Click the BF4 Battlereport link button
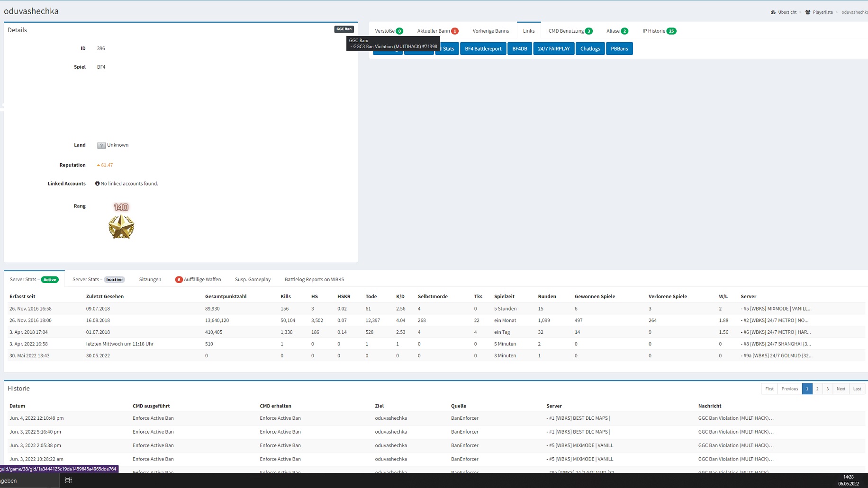Viewport: 868px width, 488px height. point(483,49)
